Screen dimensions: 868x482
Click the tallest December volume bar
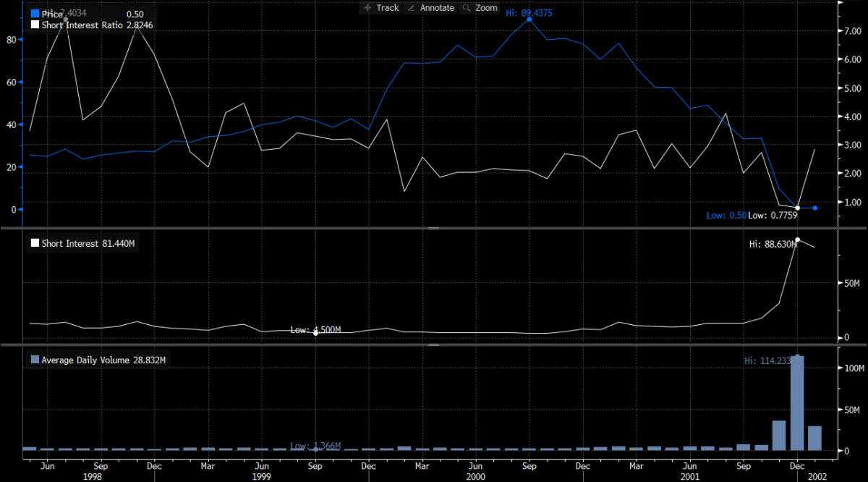point(797,402)
